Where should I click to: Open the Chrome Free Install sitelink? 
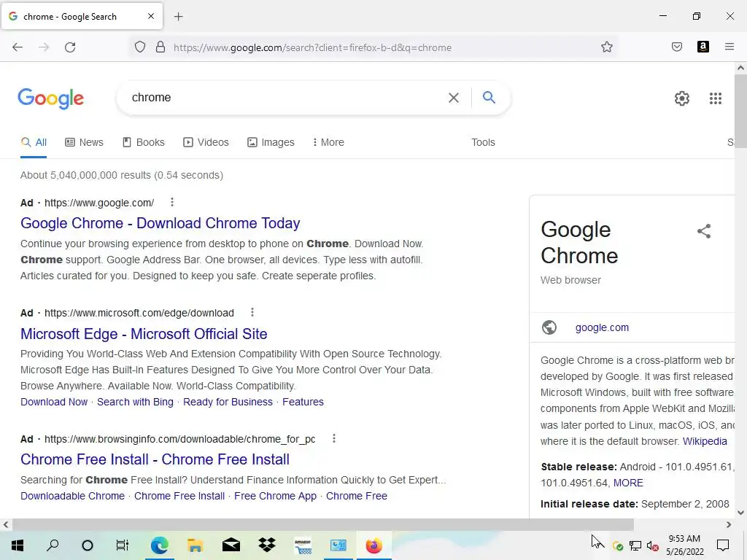click(179, 496)
